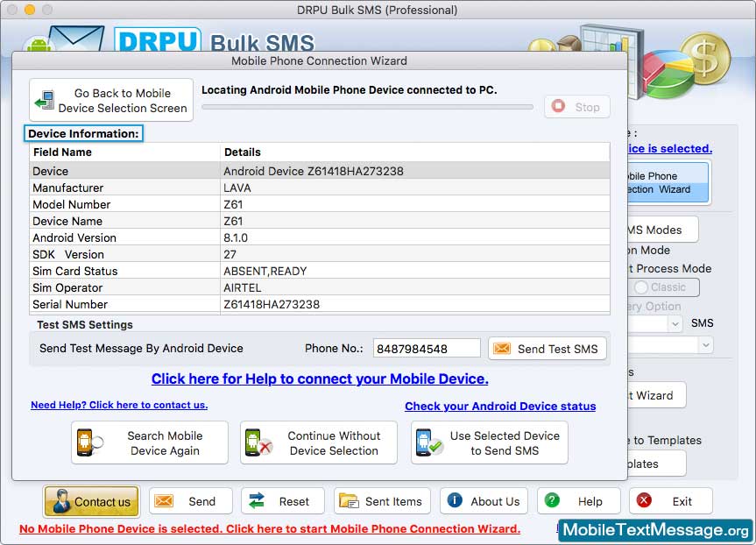The image size is (756, 545).
Task: Select the Sim Card Status row
Action: pos(320,271)
